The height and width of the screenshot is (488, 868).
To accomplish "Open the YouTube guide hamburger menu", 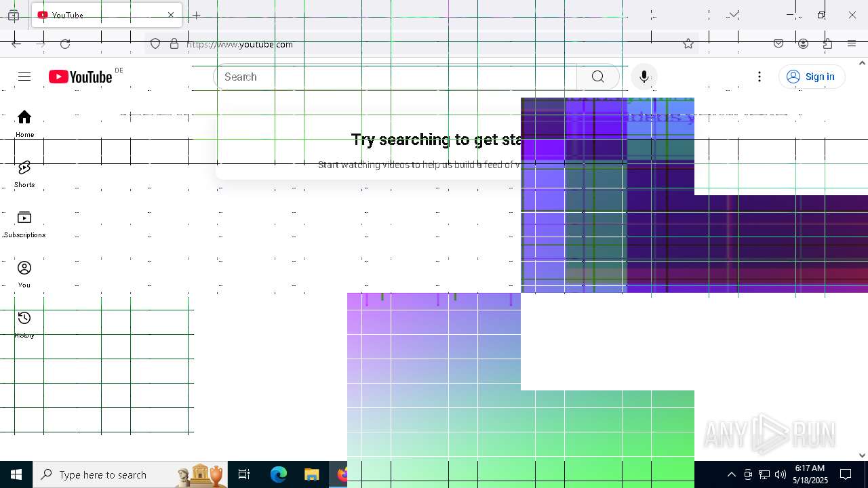I will (x=24, y=77).
